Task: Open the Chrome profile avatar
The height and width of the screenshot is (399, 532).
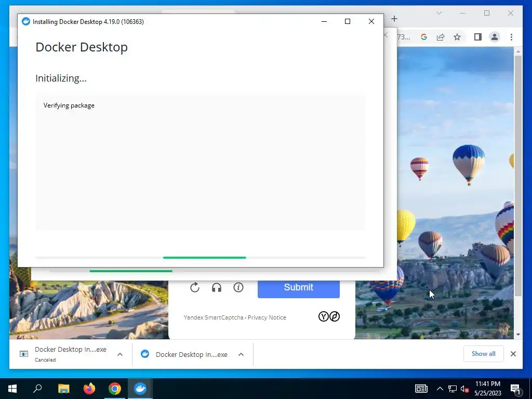Action: pyautogui.click(x=495, y=37)
